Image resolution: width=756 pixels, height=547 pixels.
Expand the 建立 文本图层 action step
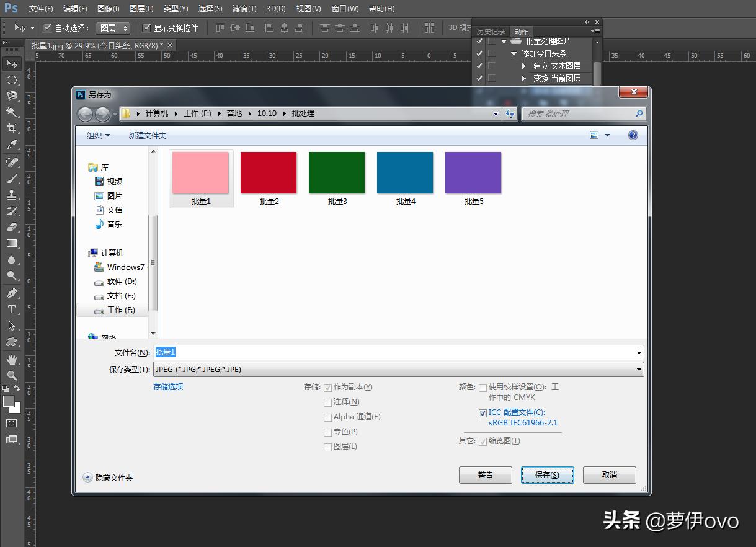pyautogui.click(x=524, y=66)
